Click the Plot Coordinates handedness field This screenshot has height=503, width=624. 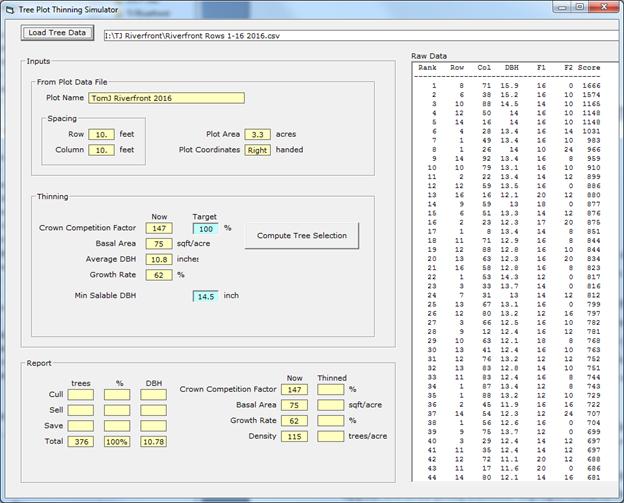point(257,150)
